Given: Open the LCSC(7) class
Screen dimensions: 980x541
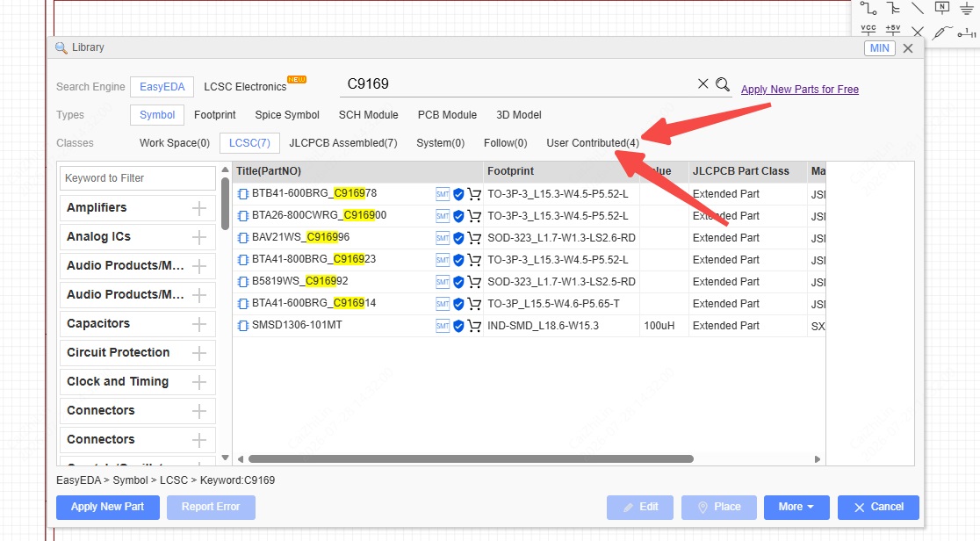Looking at the screenshot, I should (249, 143).
